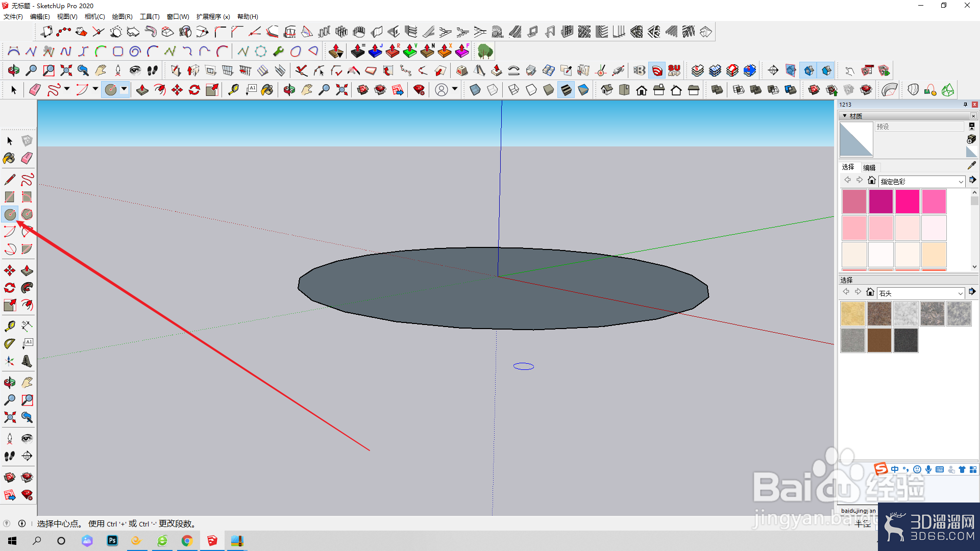Open the 绘图(R) menu

point(122,17)
